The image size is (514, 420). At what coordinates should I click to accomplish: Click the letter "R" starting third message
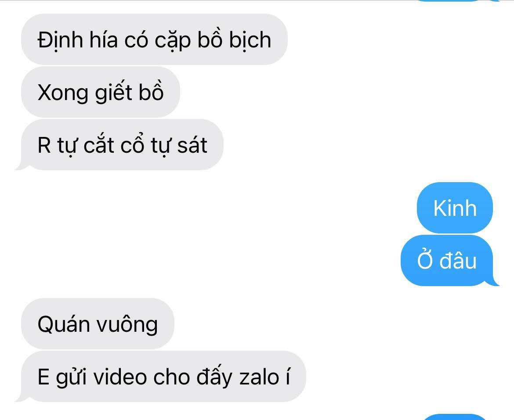coord(44,145)
